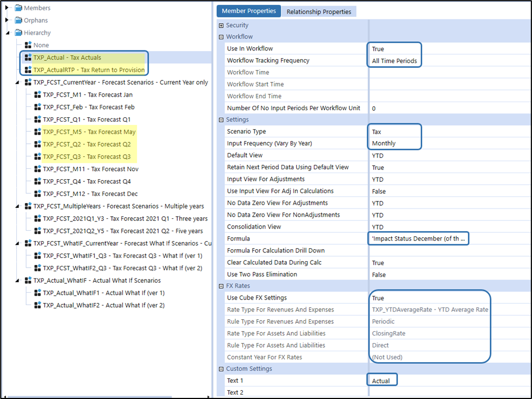Viewport: 532px width, 399px height.
Task: Click the Members folder icon
Action: [x=18, y=8]
